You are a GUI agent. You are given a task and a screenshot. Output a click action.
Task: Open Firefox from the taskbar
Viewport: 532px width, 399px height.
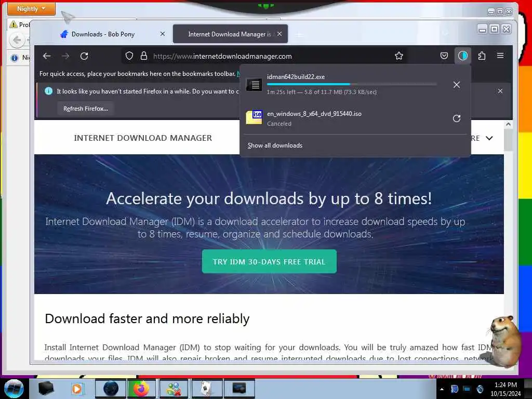pos(141,389)
